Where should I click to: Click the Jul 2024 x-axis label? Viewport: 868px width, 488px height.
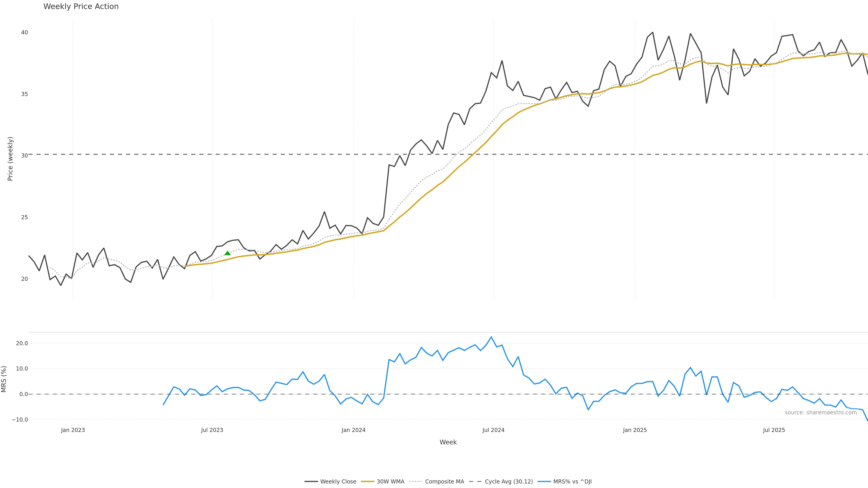[x=493, y=430]
